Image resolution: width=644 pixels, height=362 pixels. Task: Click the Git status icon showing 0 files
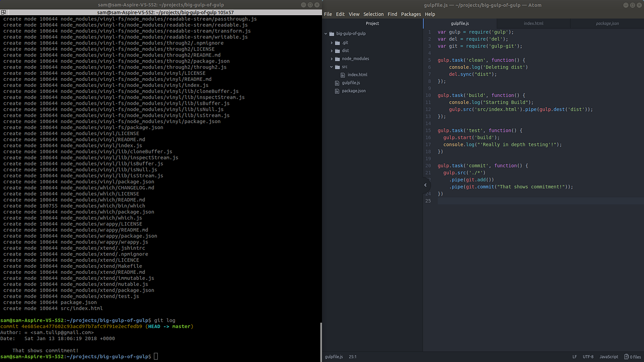pos(626,356)
